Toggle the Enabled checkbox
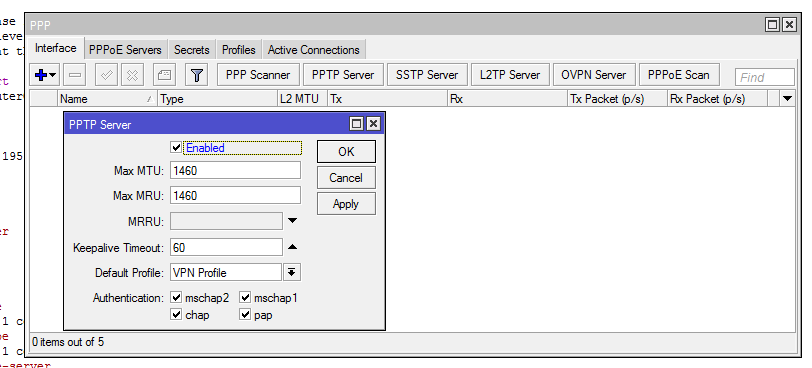The width and height of the screenshot is (812, 368). tap(176, 148)
